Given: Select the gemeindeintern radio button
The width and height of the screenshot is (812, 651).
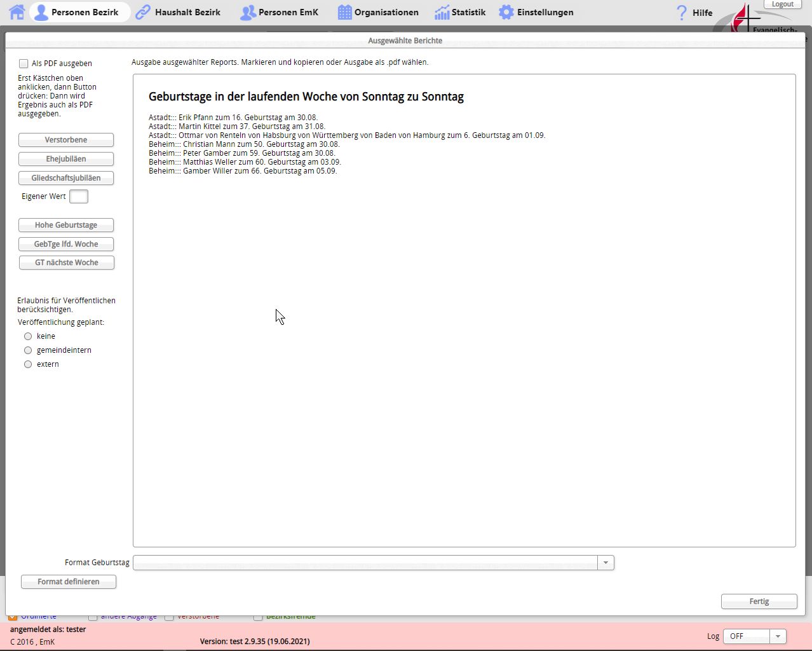Looking at the screenshot, I should (x=28, y=350).
